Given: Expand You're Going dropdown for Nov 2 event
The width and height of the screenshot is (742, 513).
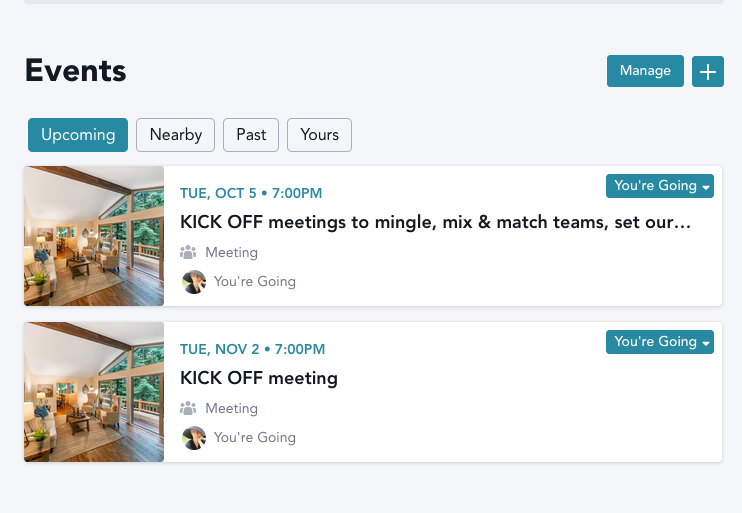Looking at the screenshot, I should point(660,342).
